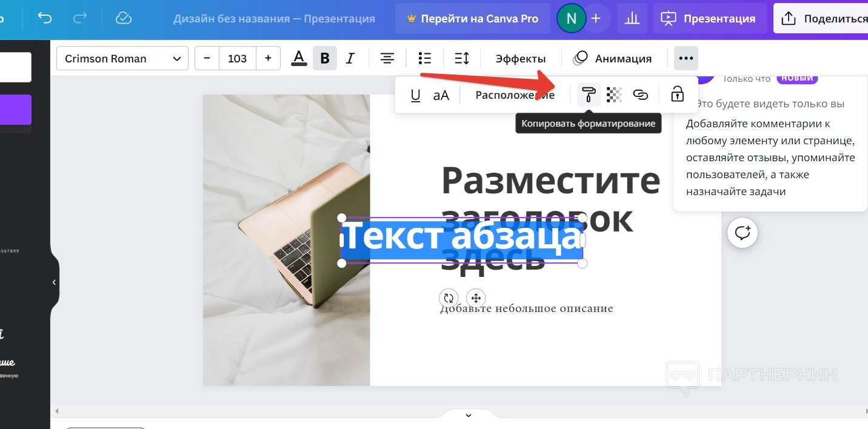868x429 pixels.
Task: Collapse the left side panel arrow
Action: (54, 282)
